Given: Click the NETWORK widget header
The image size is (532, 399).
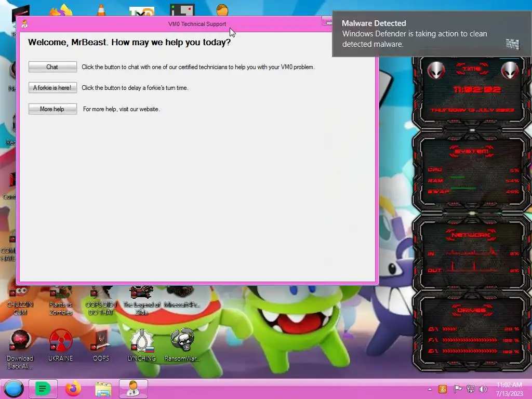Looking at the screenshot, I should [x=471, y=235].
